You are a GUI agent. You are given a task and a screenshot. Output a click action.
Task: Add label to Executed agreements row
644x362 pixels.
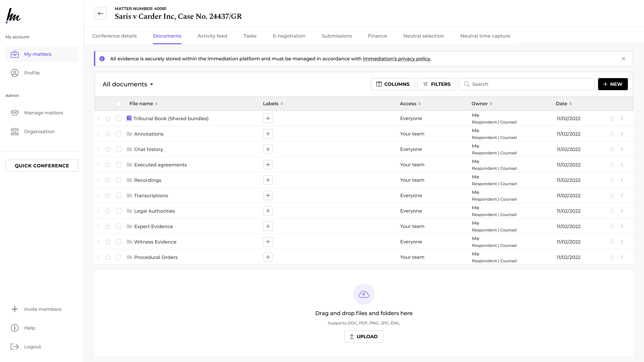(268, 165)
